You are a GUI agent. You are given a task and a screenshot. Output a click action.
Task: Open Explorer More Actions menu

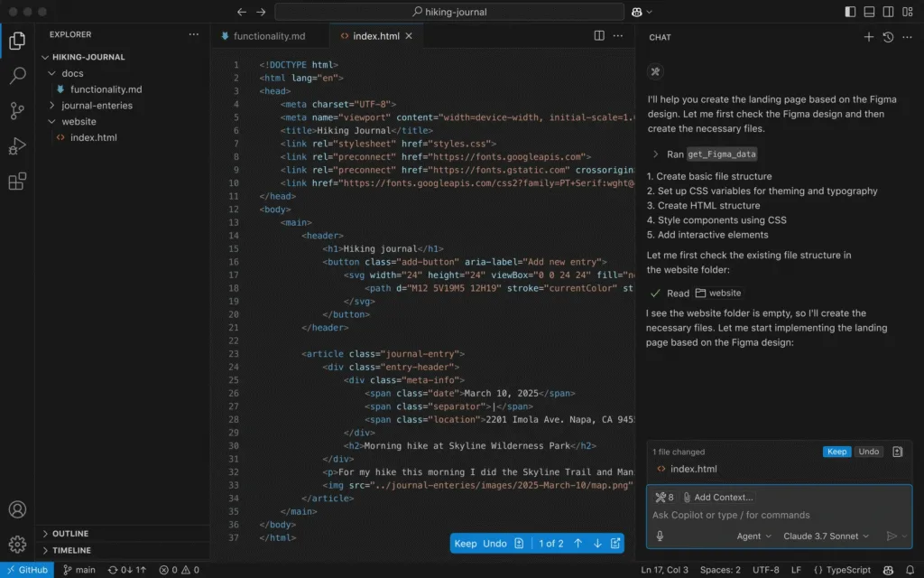194,34
